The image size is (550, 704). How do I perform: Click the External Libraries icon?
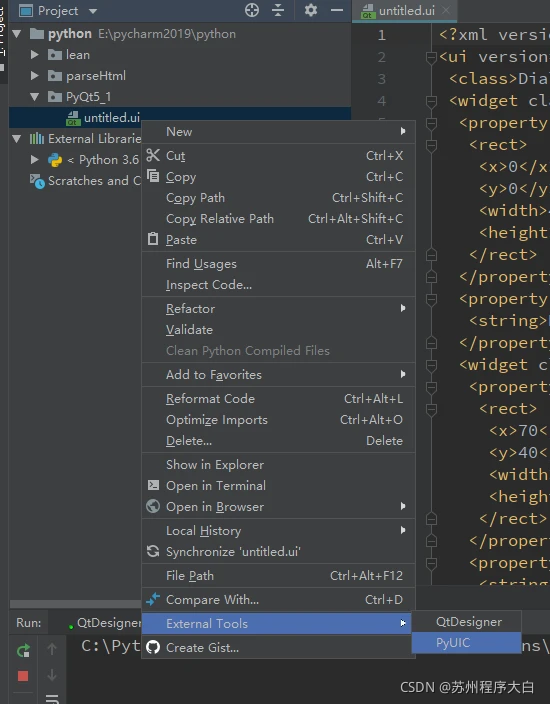(37, 138)
